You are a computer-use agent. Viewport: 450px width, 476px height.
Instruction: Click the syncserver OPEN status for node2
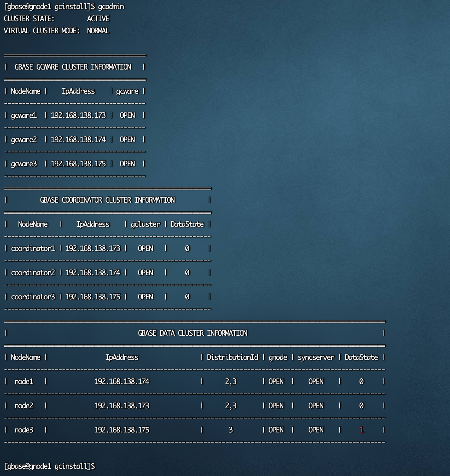point(316,406)
